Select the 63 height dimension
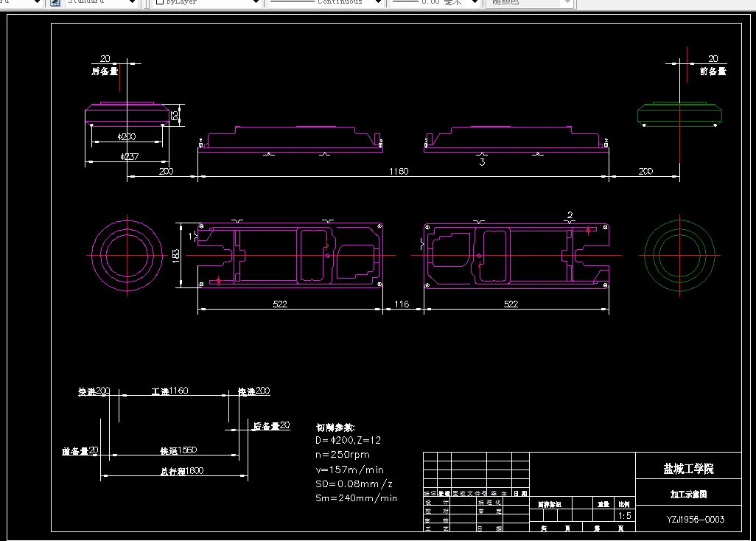756x541 pixels. (175, 116)
